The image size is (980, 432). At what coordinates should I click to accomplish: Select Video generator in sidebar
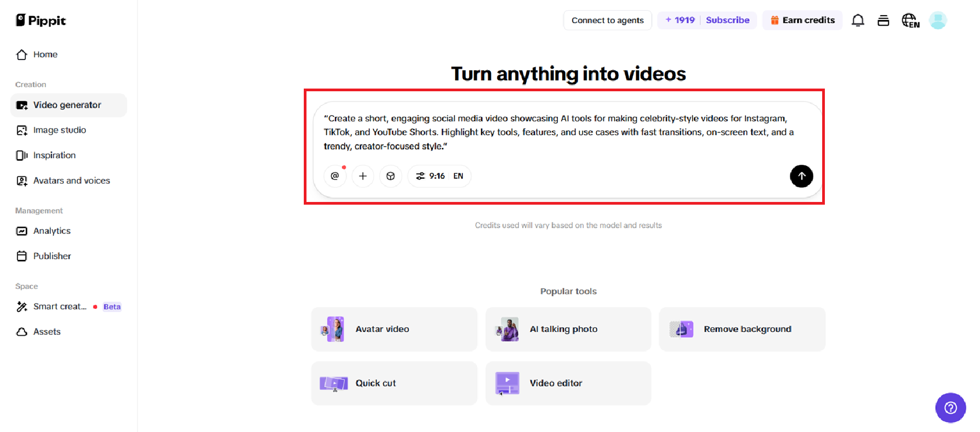click(x=69, y=105)
